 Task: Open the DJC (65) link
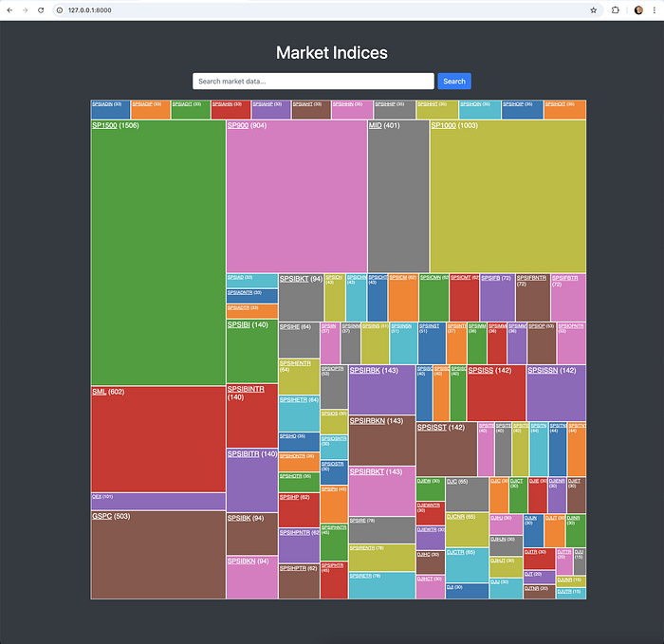tap(452, 482)
